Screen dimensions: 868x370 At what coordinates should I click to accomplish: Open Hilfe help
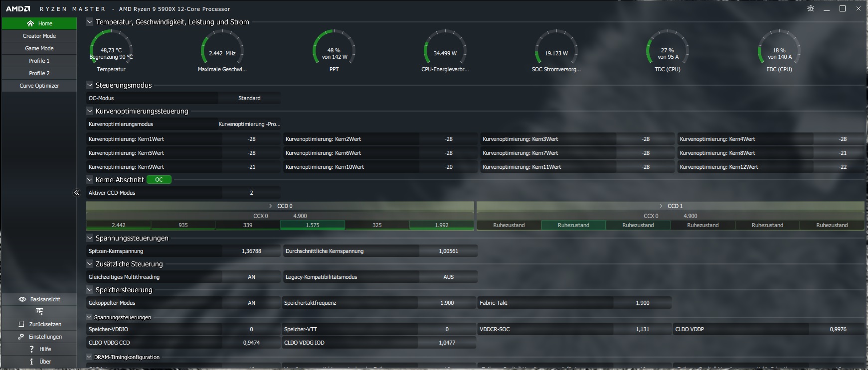39,349
